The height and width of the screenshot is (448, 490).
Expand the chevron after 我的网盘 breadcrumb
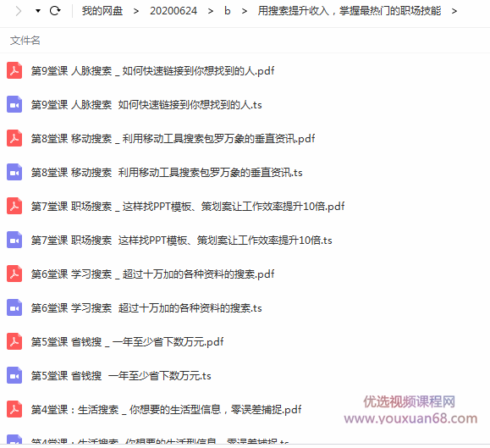click(136, 11)
